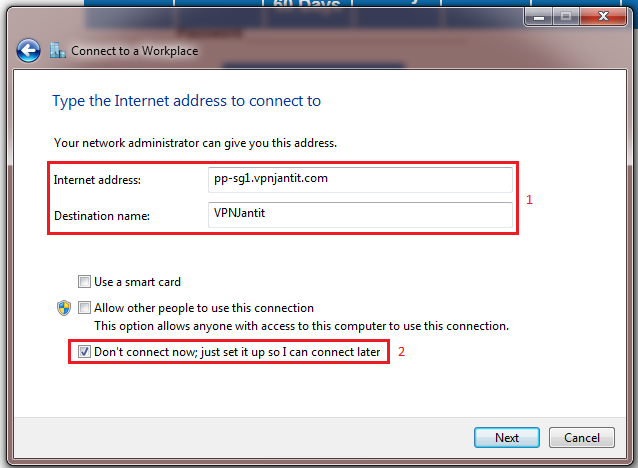This screenshot has width=638, height=468.
Task: Click the "Internet address:" label
Action: [x=97, y=180]
